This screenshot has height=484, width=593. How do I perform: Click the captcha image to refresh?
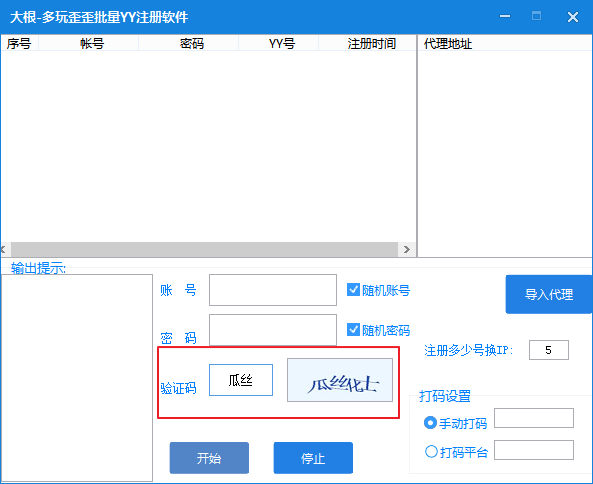[340, 380]
